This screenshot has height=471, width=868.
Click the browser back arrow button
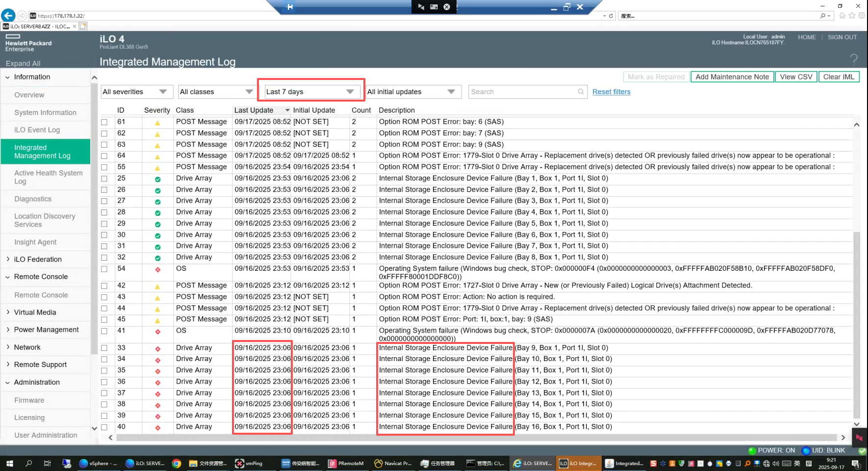[8, 16]
